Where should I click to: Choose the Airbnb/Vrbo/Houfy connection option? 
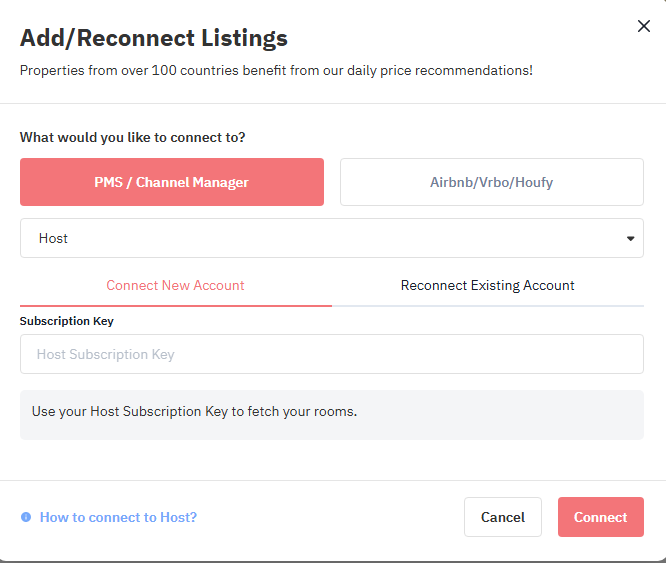[x=491, y=182]
